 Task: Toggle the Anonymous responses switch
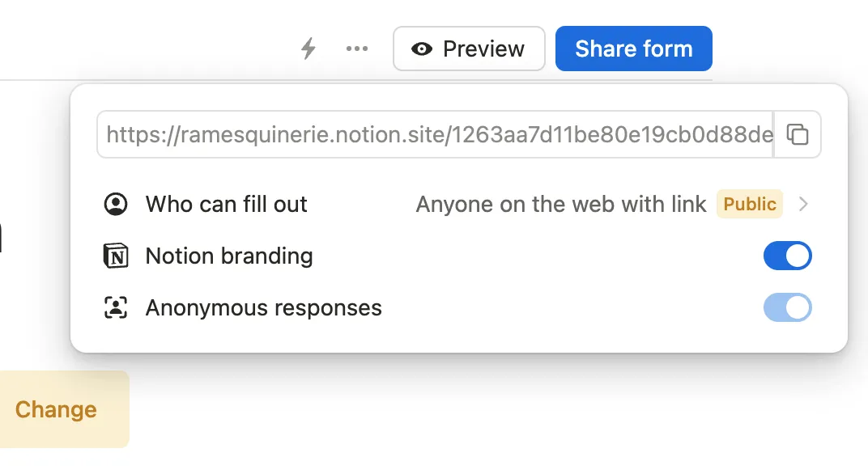tap(787, 308)
